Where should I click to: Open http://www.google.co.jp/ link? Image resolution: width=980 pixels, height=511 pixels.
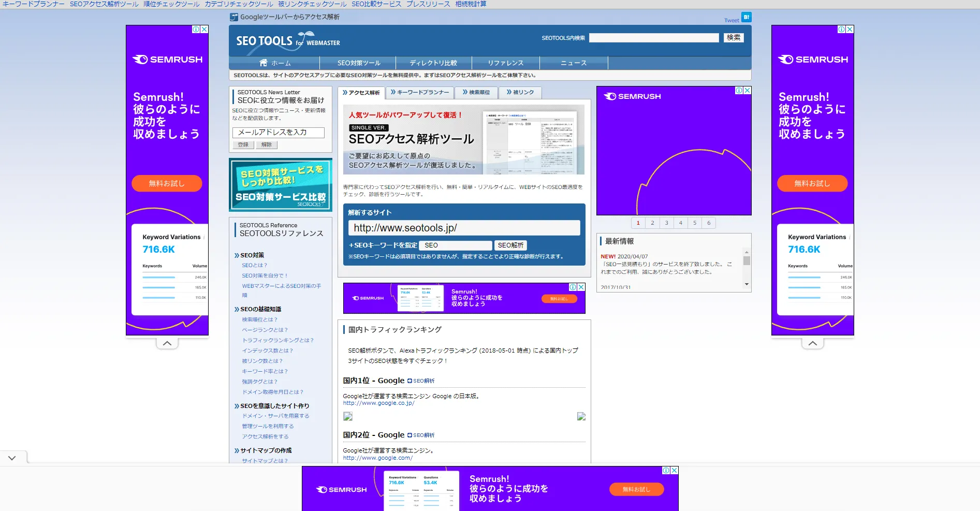[378, 403]
